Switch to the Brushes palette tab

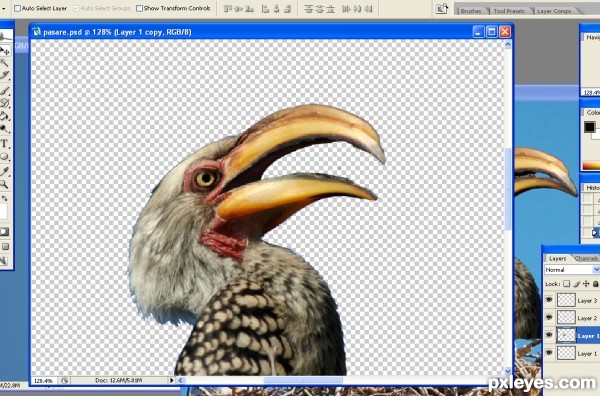[x=471, y=11]
